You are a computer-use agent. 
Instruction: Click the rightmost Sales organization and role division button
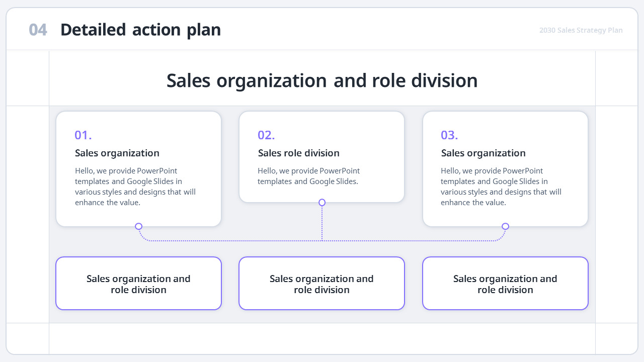[x=505, y=283]
